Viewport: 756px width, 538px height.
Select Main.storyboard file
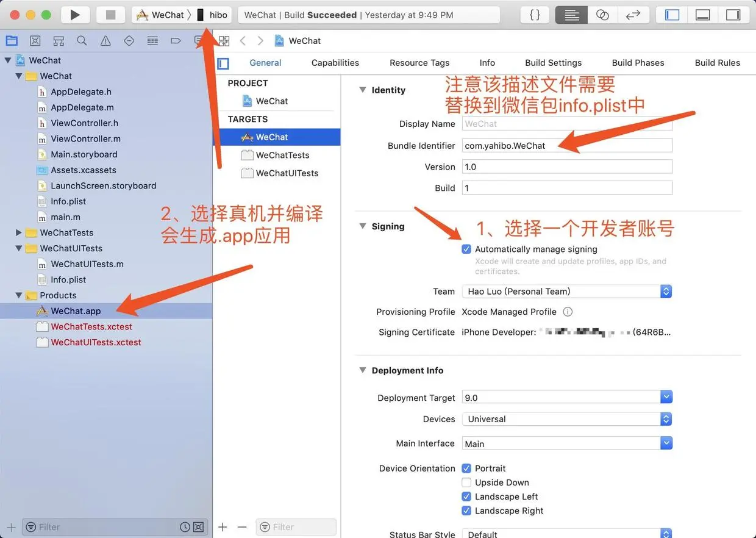tap(84, 154)
